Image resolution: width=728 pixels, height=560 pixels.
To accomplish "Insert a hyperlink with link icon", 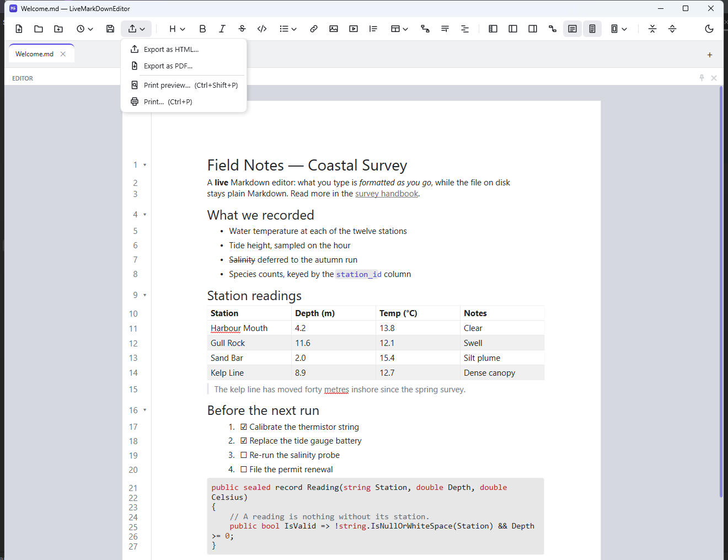I will [314, 29].
